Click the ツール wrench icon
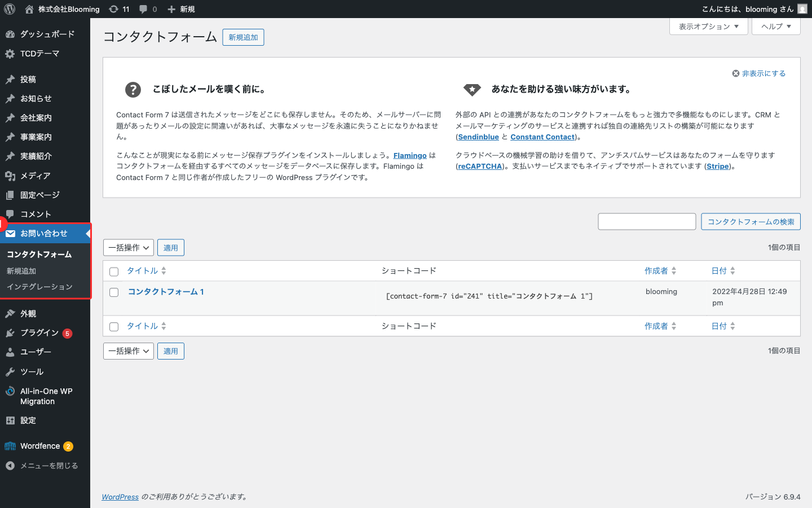 pos(10,372)
